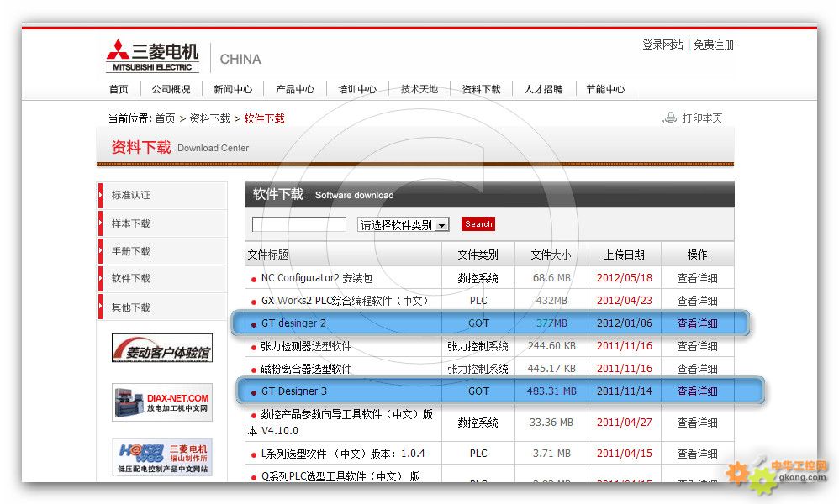The image size is (839, 504).
Task: Click the 文件标题 column header
Action: pos(268,255)
